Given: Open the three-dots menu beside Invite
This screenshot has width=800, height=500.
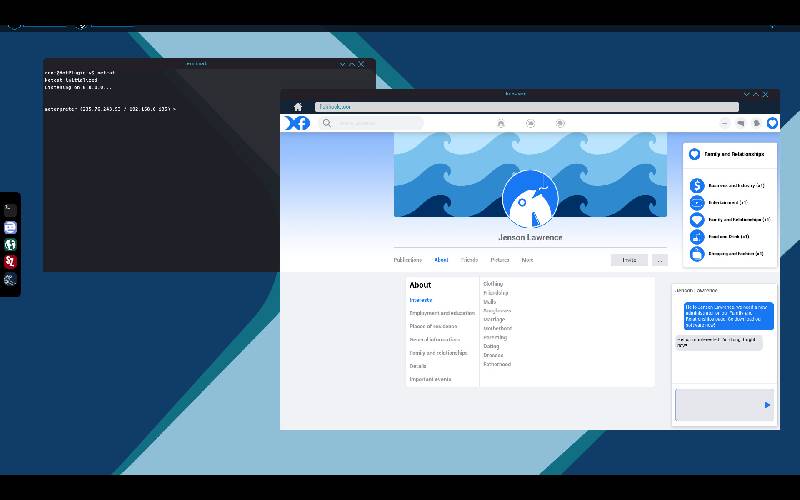Looking at the screenshot, I should pyautogui.click(x=660, y=260).
